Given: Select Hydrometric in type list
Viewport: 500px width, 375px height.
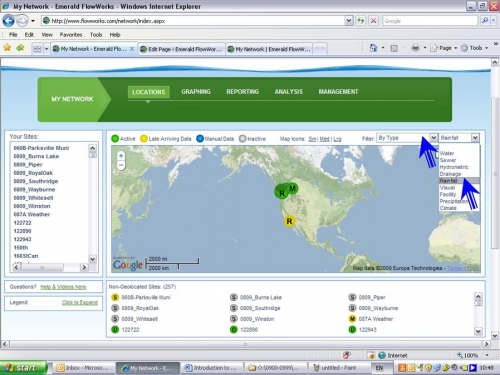Looking at the screenshot, I should pyautogui.click(x=454, y=167).
